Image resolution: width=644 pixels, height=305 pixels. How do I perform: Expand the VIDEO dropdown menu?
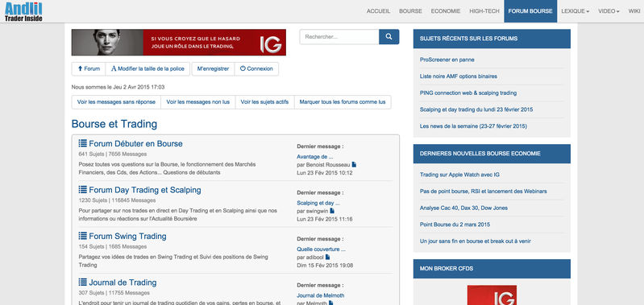pyautogui.click(x=609, y=11)
